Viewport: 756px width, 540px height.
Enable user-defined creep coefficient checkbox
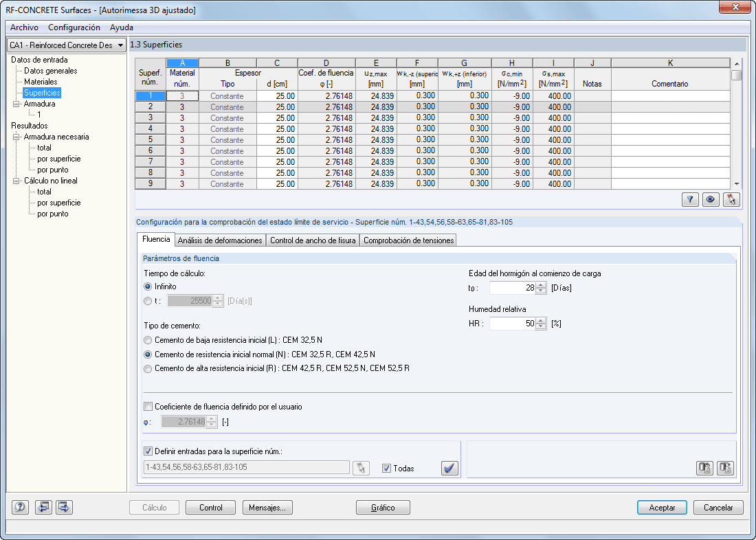148,407
